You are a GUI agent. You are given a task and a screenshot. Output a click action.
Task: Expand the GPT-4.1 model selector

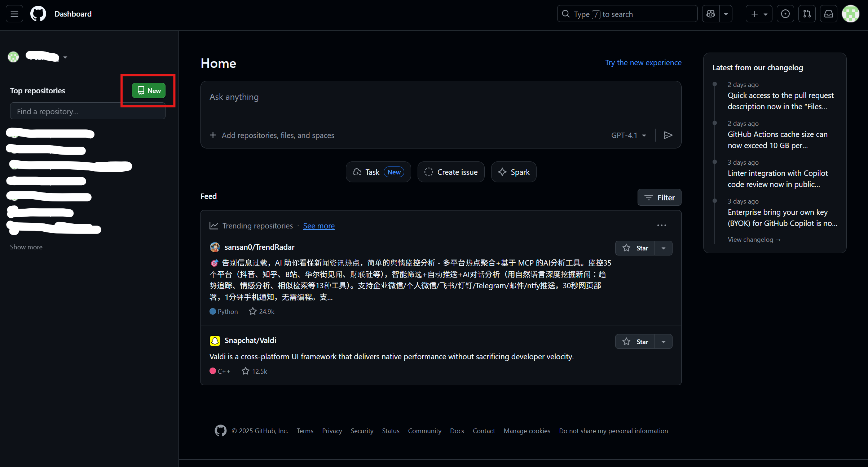coord(629,135)
